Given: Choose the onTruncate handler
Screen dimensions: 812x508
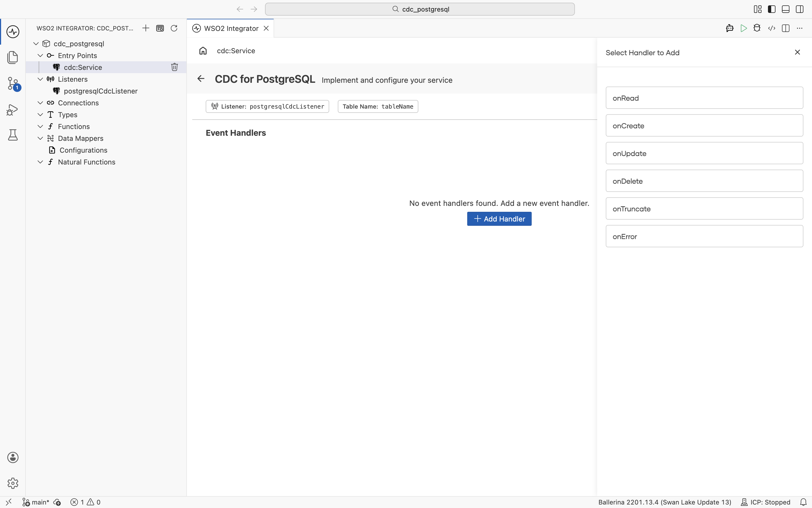Looking at the screenshot, I should 704,208.
